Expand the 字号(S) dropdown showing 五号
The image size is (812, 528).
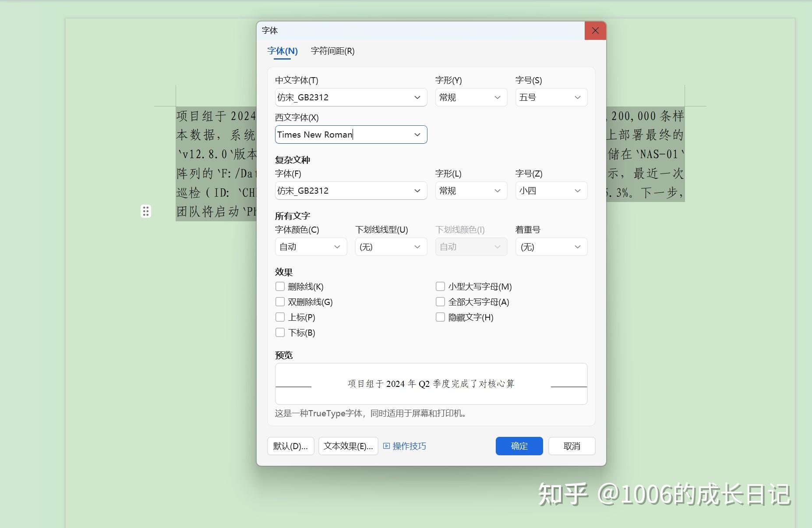[x=577, y=97]
